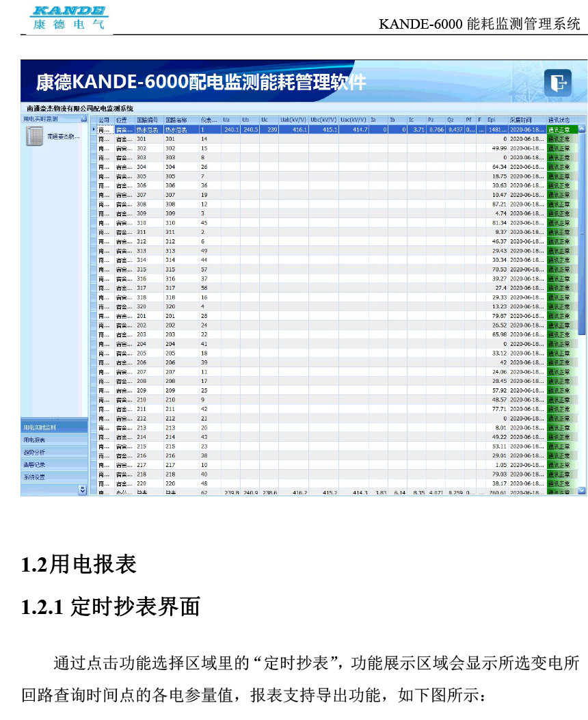Sort by the Ua column header

pyautogui.click(x=230, y=120)
